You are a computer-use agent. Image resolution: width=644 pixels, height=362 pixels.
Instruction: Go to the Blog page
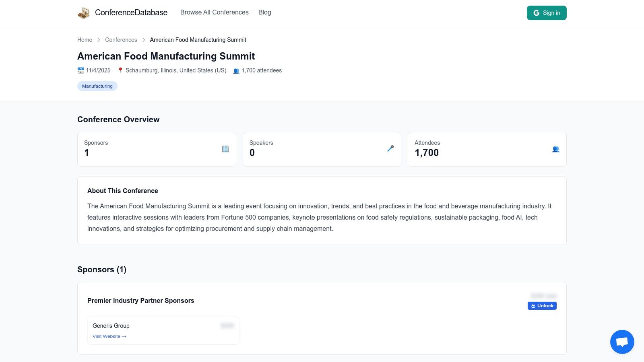264,12
